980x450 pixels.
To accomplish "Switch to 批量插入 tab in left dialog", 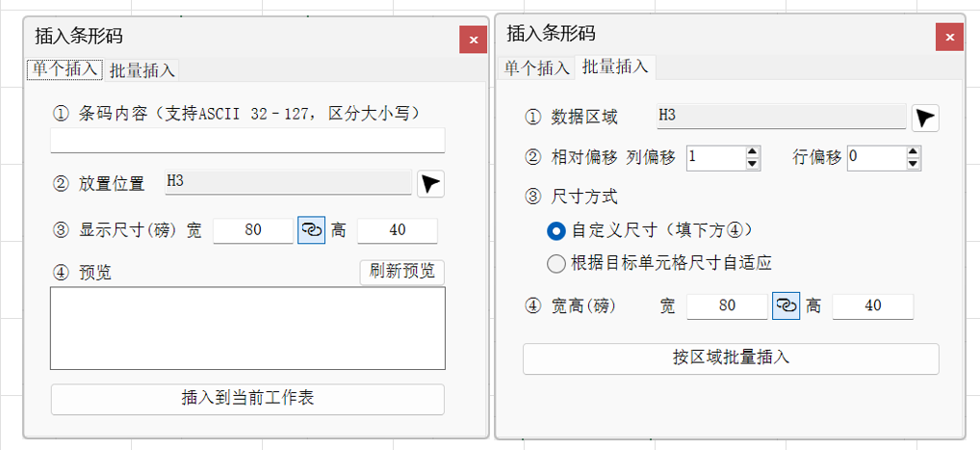I will click(142, 70).
